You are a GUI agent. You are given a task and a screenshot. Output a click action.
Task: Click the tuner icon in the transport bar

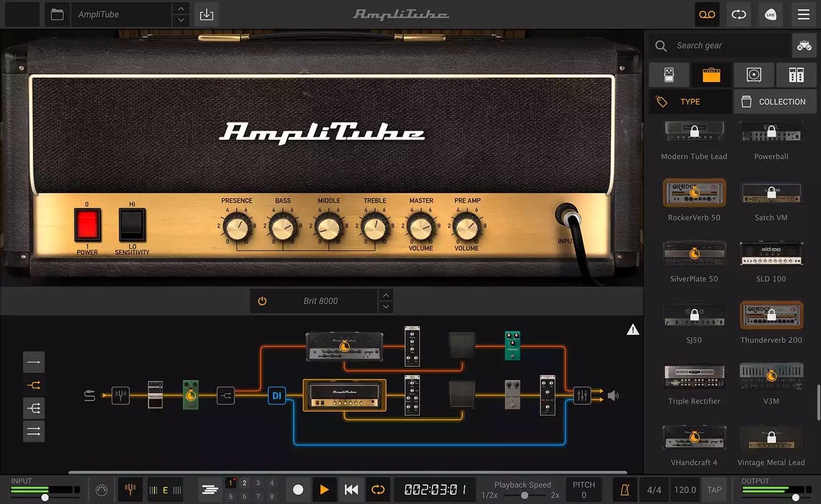pos(130,490)
